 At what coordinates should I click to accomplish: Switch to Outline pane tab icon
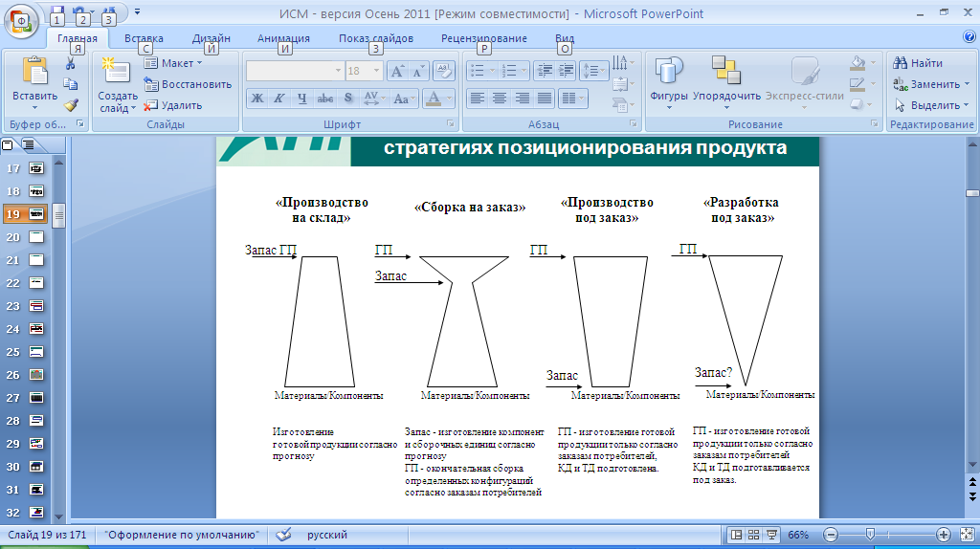pyautogui.click(x=28, y=144)
